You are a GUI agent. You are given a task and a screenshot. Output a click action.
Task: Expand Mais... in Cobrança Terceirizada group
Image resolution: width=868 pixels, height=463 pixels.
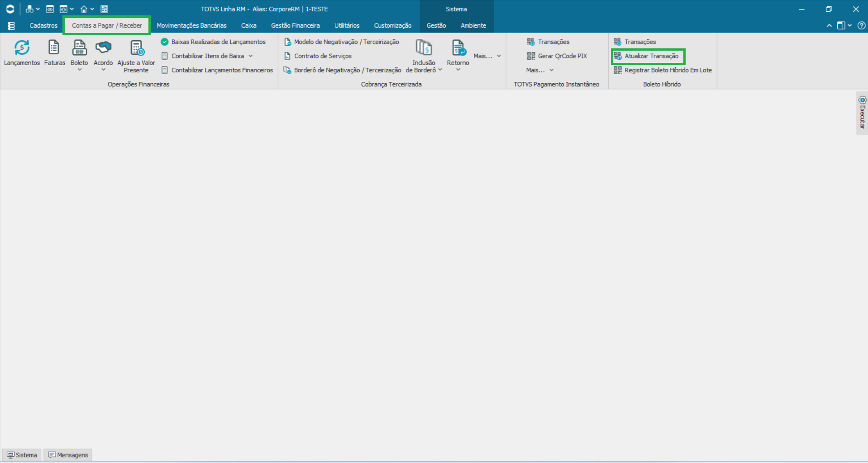pos(487,56)
